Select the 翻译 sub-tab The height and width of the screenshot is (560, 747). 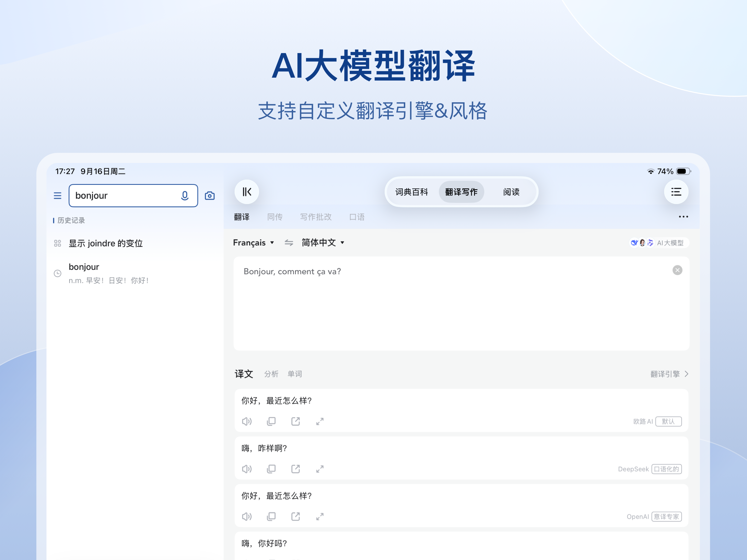click(x=242, y=217)
